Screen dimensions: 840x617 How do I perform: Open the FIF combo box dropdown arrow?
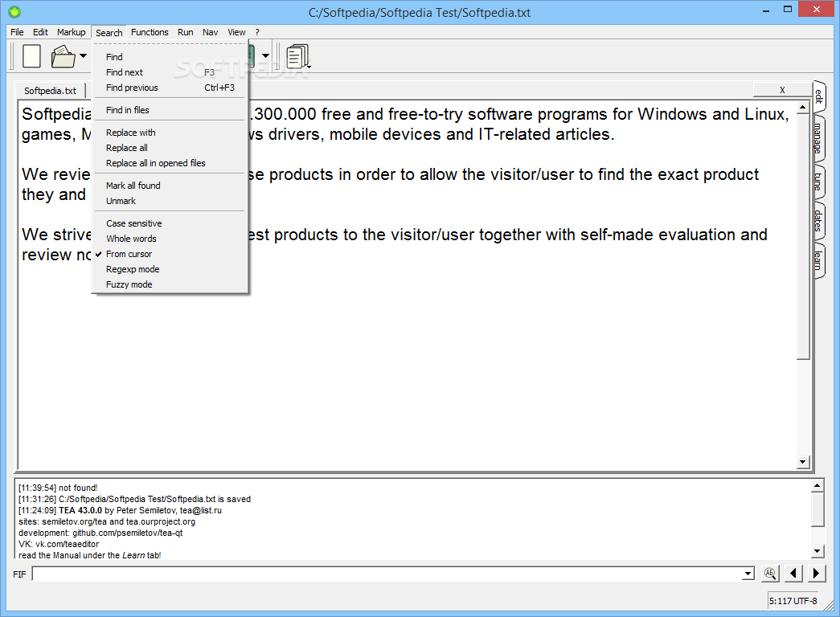(x=748, y=574)
